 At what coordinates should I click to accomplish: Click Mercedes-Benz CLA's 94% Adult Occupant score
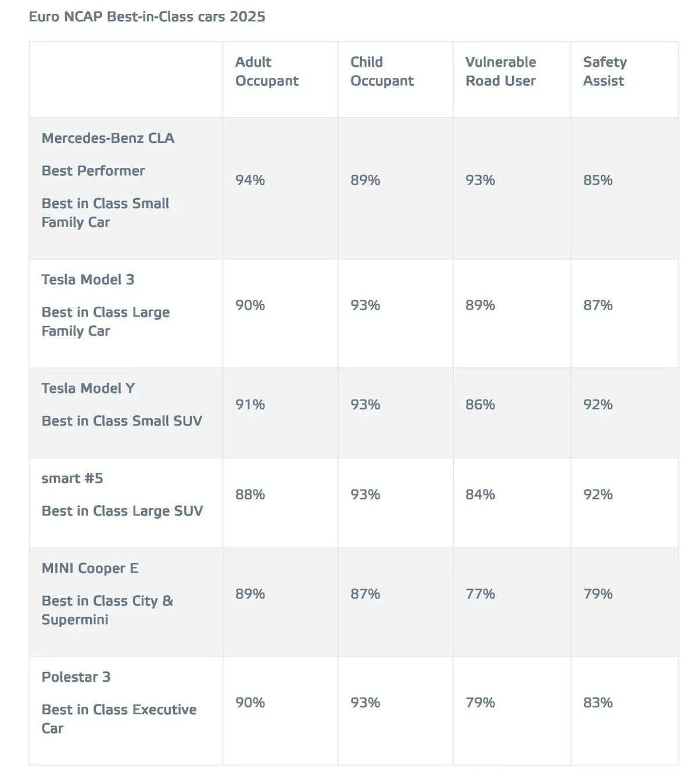(250, 180)
